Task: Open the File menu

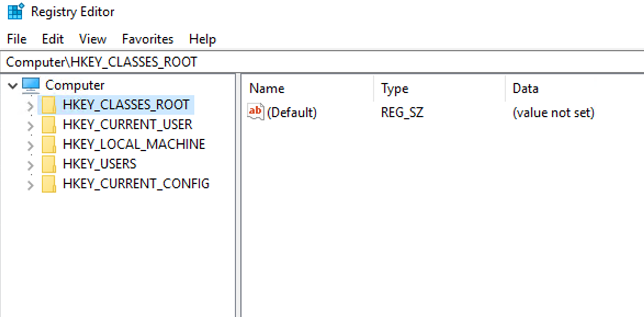Action: (x=16, y=39)
